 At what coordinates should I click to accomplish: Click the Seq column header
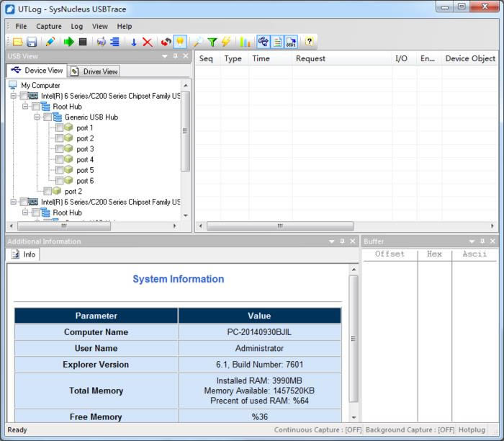pos(207,58)
